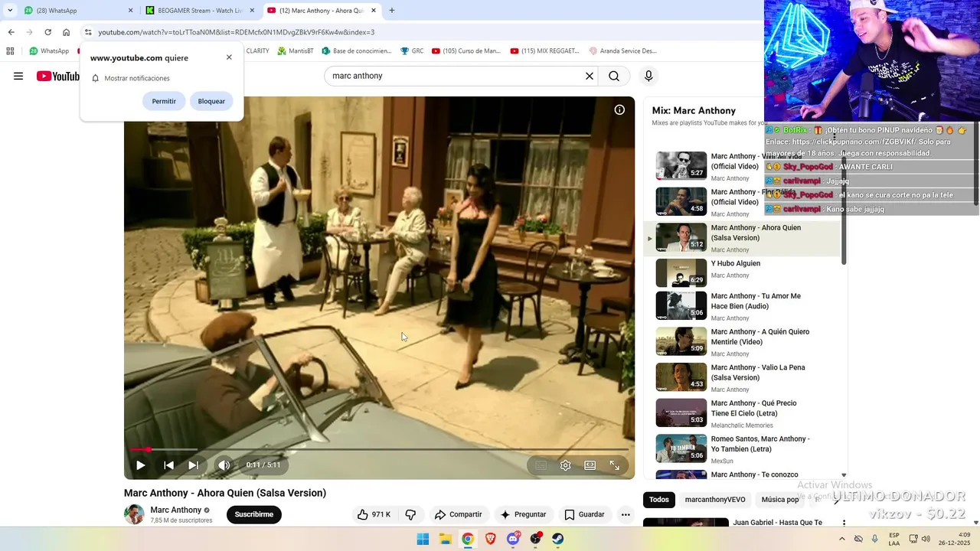
Task: Open a new browser tab
Action: coord(392,11)
